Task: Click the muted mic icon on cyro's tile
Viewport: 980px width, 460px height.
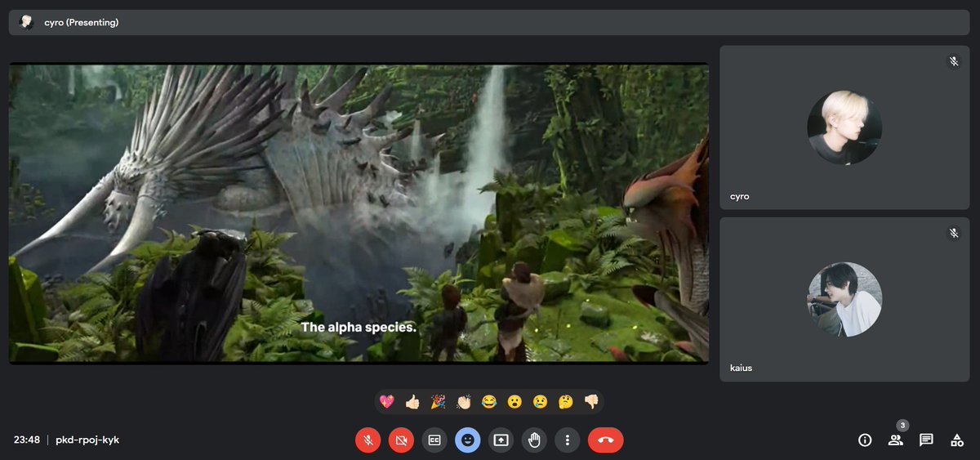Action: 954,61
